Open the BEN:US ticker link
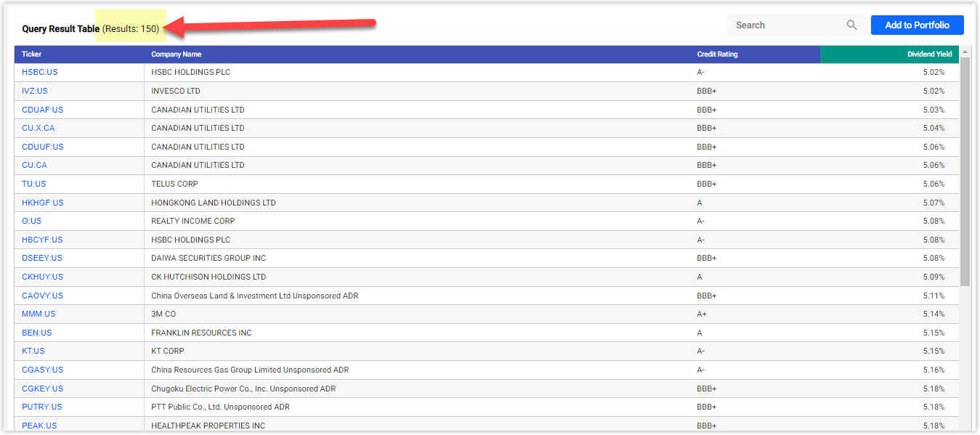Viewport: 980px width, 435px height. [37, 333]
